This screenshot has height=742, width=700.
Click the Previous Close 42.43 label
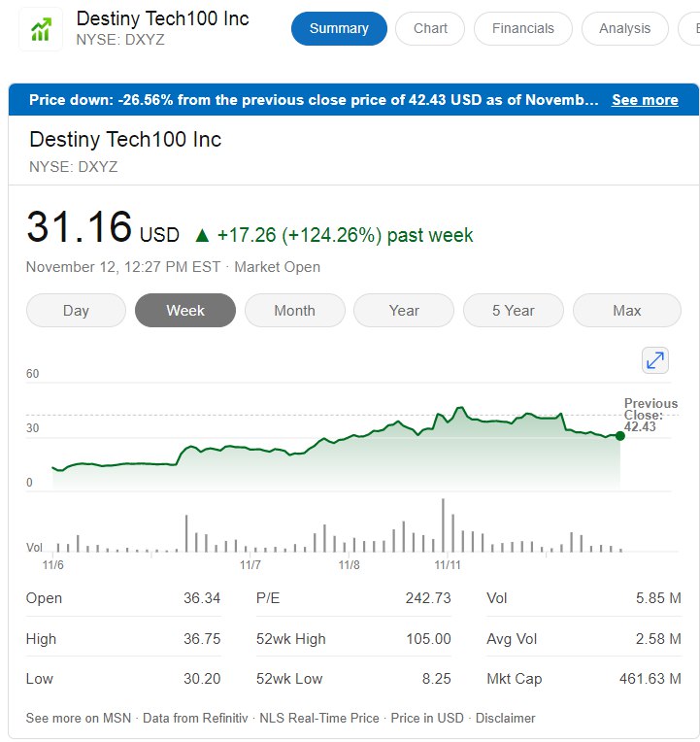pyautogui.click(x=650, y=415)
